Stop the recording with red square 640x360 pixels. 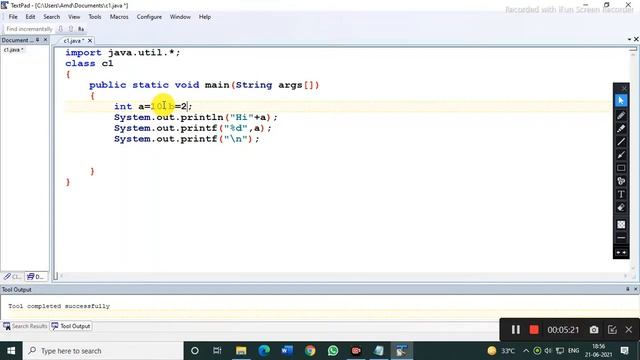pos(534,330)
